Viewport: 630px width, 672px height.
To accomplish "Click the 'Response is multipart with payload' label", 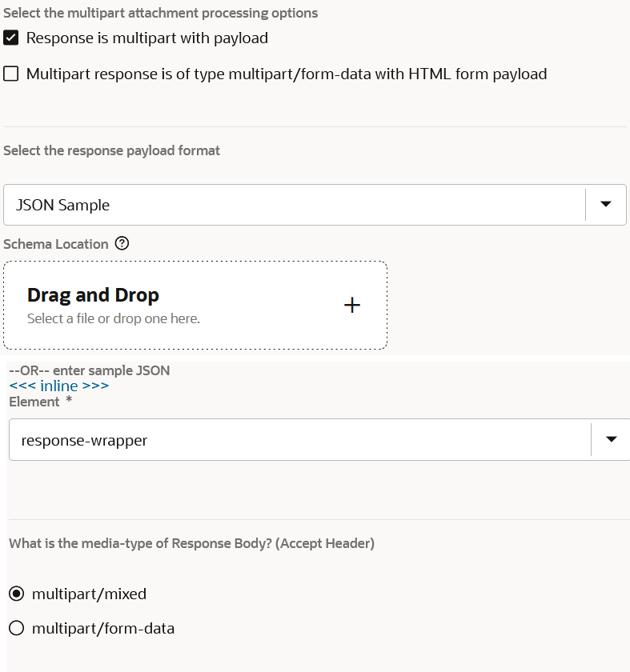I will (147, 38).
